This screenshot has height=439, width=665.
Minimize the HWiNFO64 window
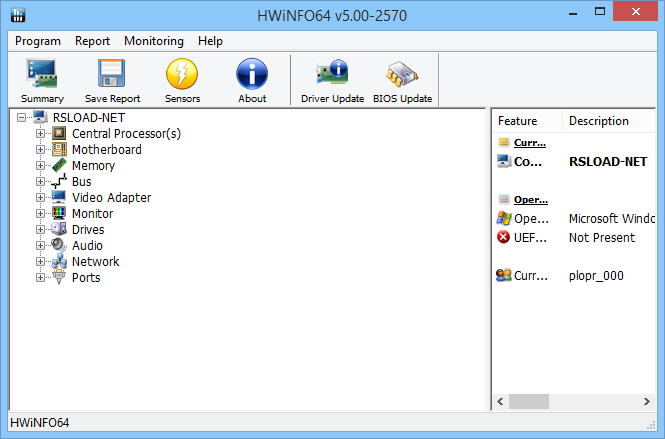(x=573, y=12)
